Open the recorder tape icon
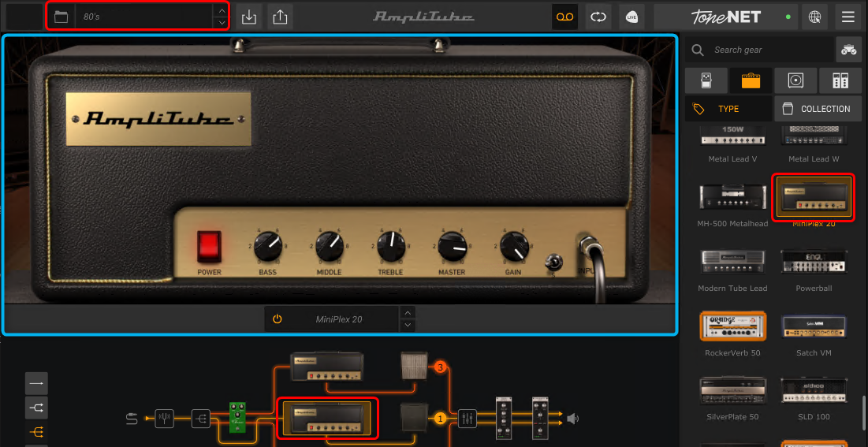This screenshot has height=447, width=868. pyautogui.click(x=564, y=17)
